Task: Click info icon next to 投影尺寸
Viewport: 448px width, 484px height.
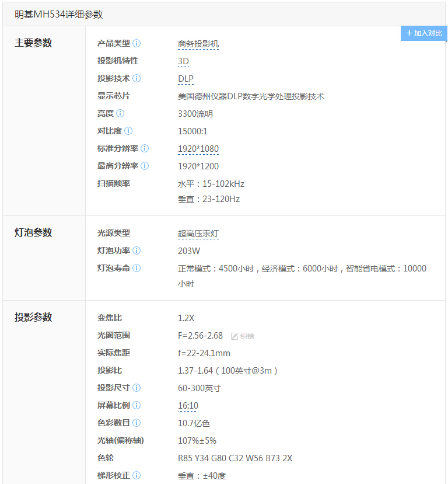Action: tap(136, 388)
